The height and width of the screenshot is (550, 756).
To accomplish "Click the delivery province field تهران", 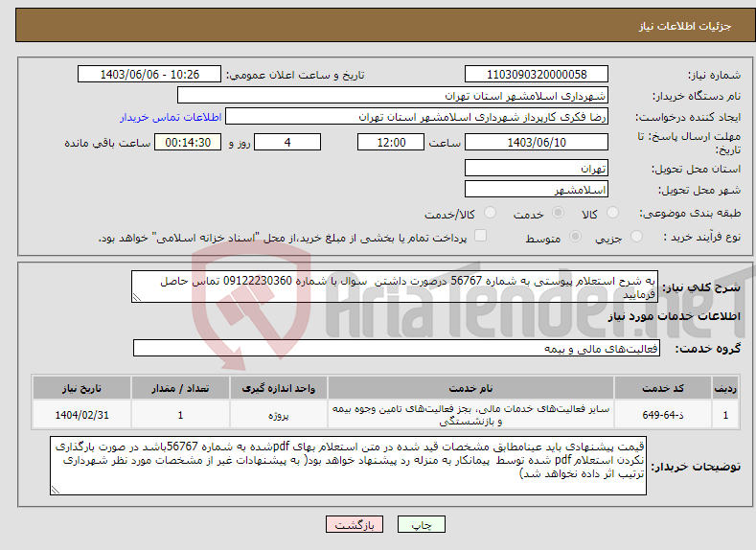I will tap(537, 169).
